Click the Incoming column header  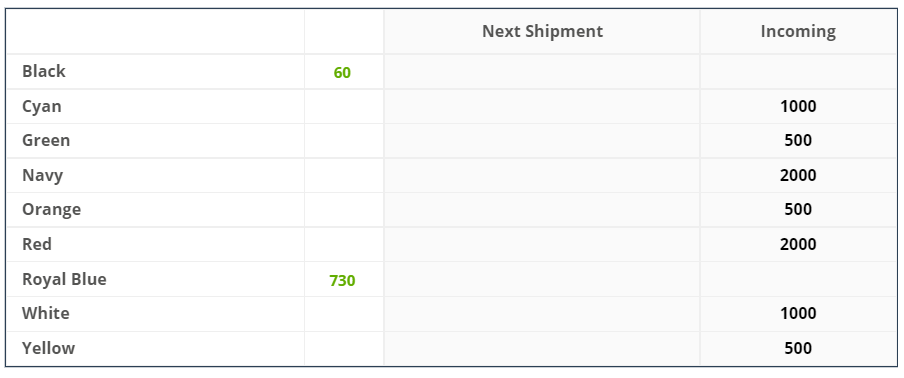[x=798, y=31]
